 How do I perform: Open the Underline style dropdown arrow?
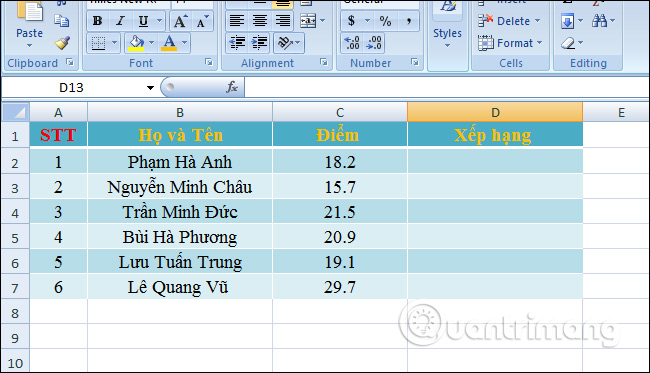click(x=160, y=21)
